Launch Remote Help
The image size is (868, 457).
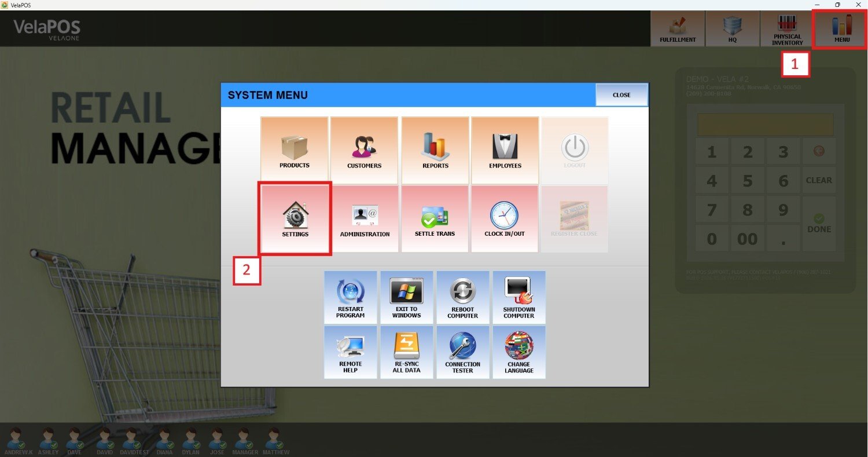[350, 352]
